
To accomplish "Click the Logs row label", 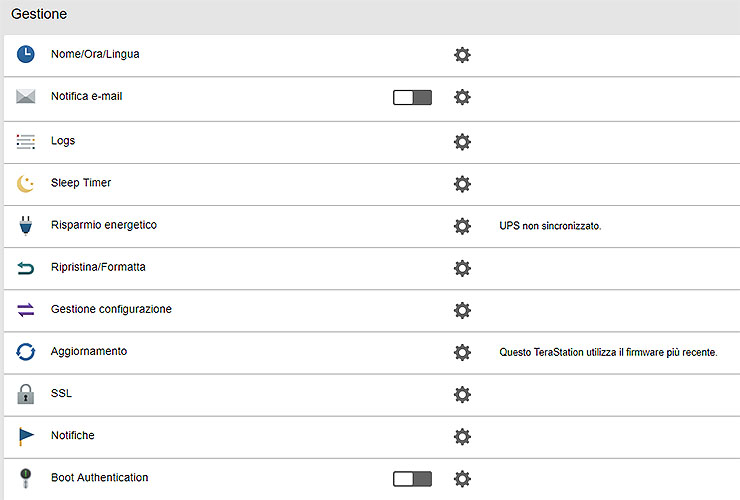I will (63, 142).
